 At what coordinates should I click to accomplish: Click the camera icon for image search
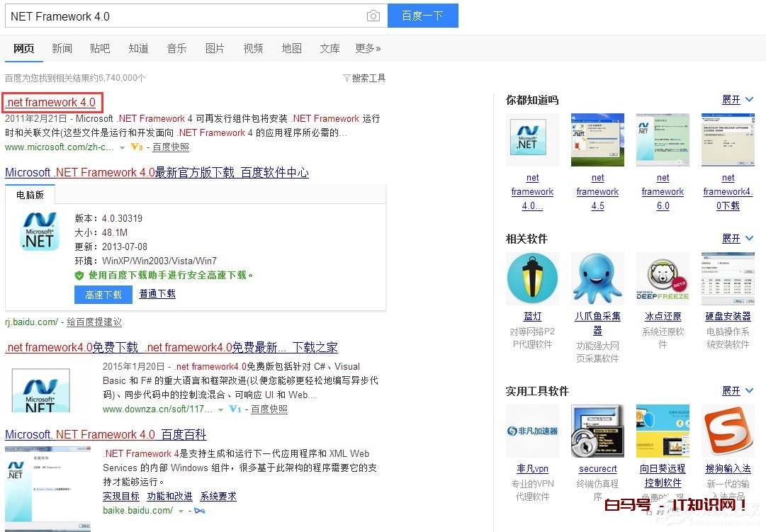(373, 16)
